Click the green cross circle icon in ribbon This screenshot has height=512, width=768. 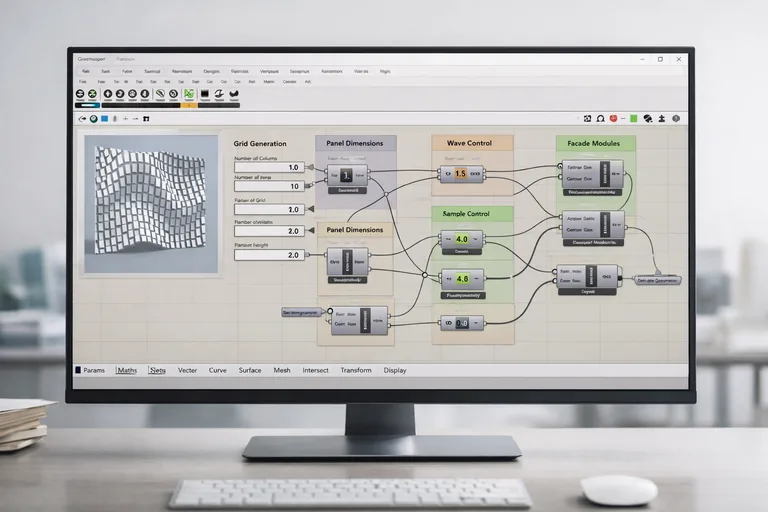92,94
